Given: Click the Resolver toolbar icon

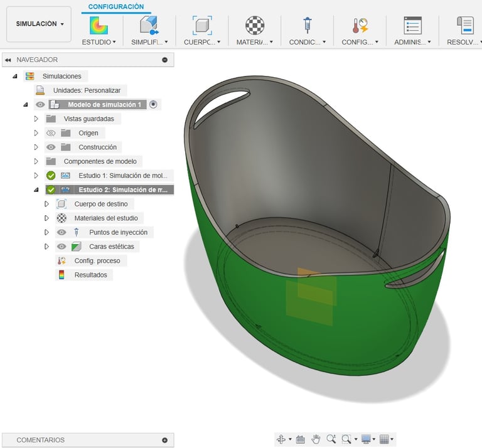Looking at the screenshot, I should [x=464, y=26].
